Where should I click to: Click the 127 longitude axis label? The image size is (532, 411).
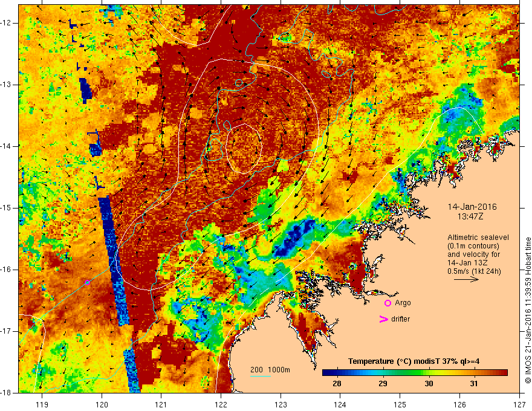[519, 404]
